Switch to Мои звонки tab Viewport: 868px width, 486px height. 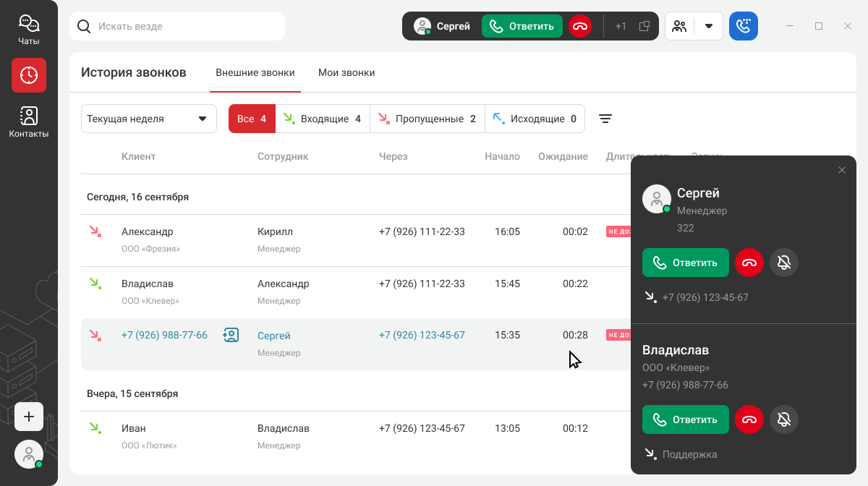coord(346,72)
